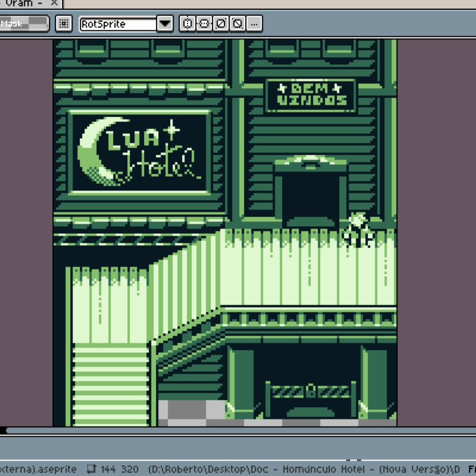Image resolution: width=476 pixels, height=476 pixels.
Task: Select the '144 320' size text
Action: coord(120,469)
